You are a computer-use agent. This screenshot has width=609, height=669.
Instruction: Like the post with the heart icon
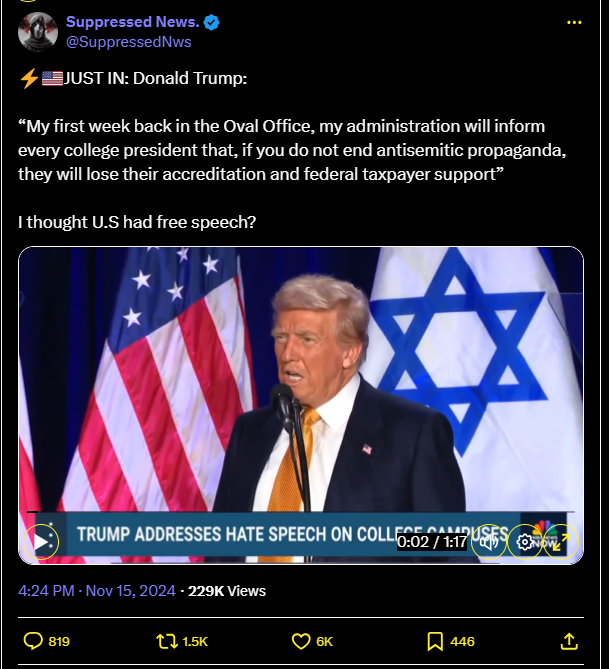[301, 641]
